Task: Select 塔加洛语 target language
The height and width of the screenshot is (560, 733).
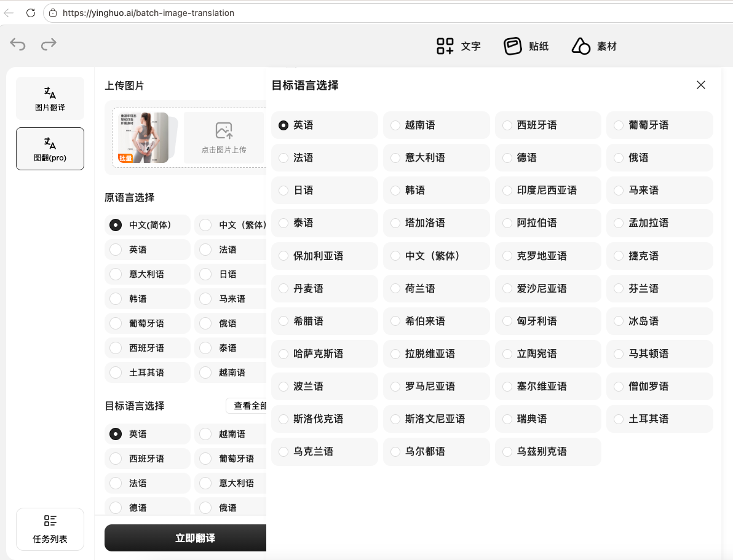Action: click(436, 223)
